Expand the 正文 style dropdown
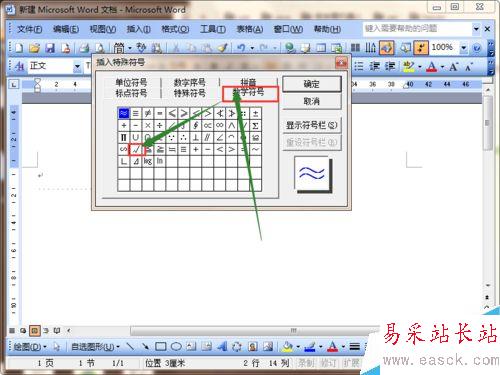Image resolution: width=500 pixels, height=375 pixels. (x=77, y=67)
